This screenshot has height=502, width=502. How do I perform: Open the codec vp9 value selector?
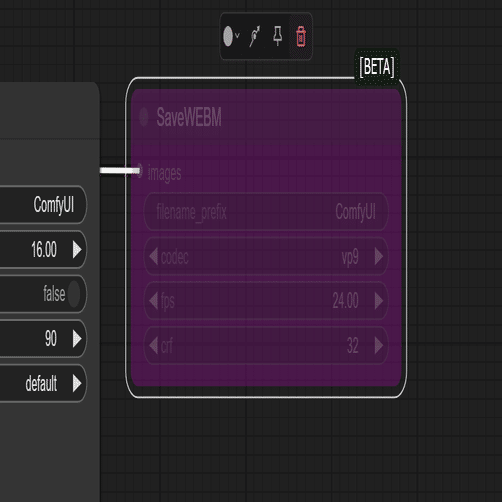tap(350, 257)
